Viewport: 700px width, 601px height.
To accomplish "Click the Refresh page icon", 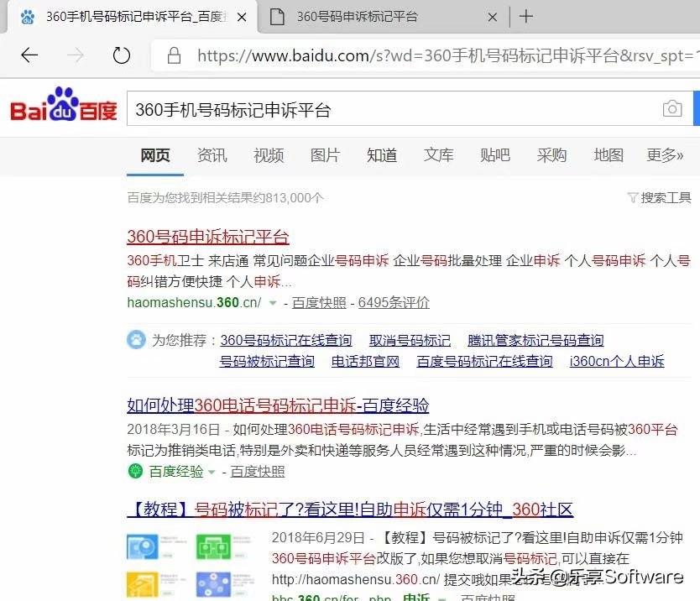I will click(121, 54).
